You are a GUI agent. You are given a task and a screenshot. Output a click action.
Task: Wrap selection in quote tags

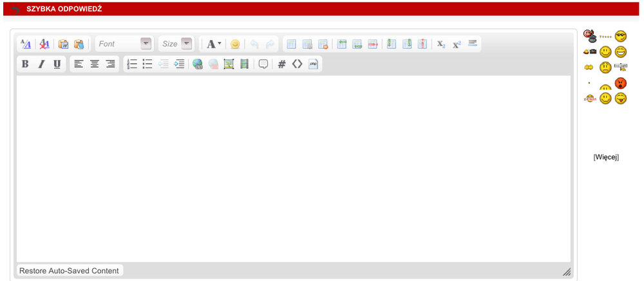tap(263, 64)
